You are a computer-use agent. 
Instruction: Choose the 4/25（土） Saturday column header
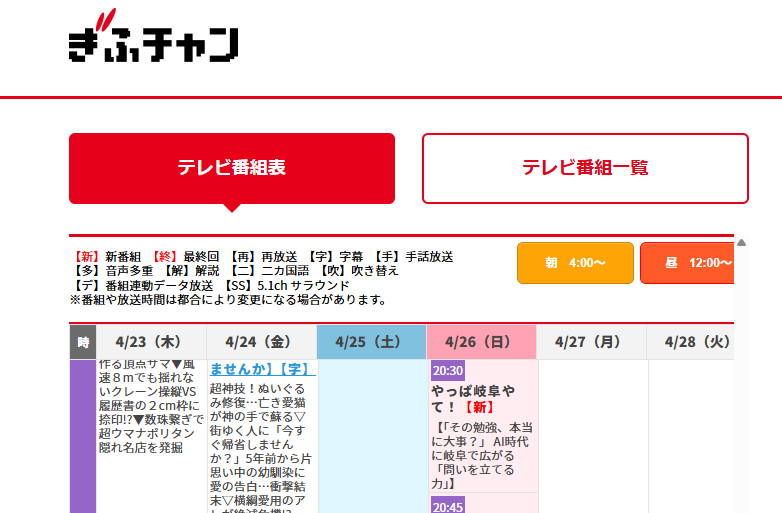click(371, 342)
